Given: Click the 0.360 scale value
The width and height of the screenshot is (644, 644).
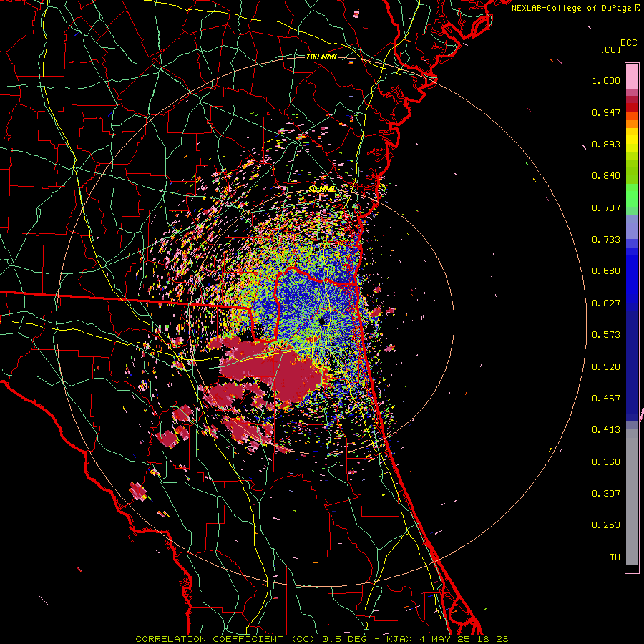Looking at the screenshot, I should 606,462.
